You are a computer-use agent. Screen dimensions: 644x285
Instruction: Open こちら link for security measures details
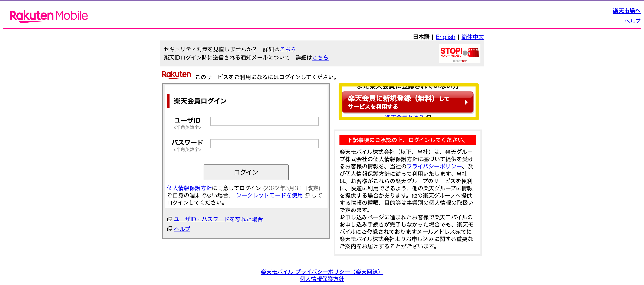point(287,49)
